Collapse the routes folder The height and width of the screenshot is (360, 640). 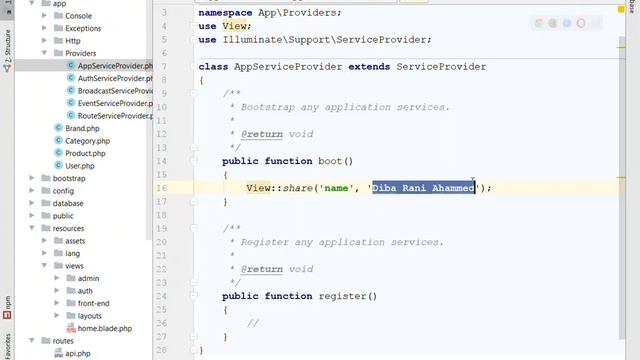31,340
